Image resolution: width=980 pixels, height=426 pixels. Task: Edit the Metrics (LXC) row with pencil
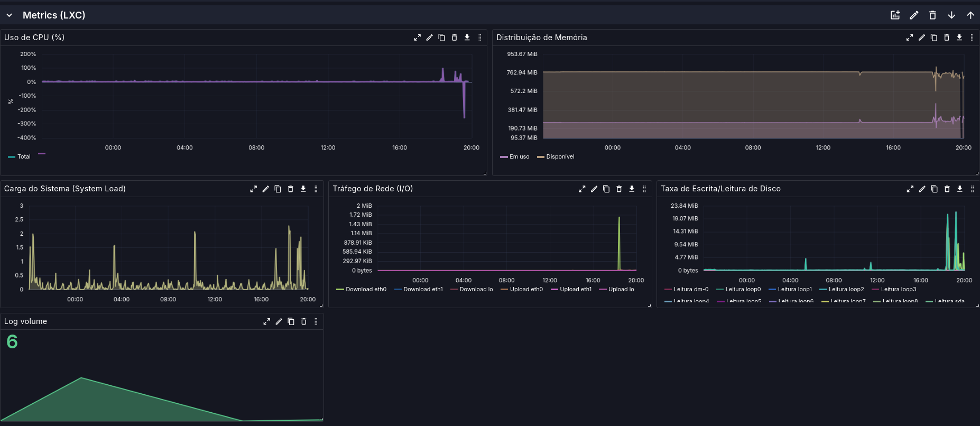pos(914,15)
